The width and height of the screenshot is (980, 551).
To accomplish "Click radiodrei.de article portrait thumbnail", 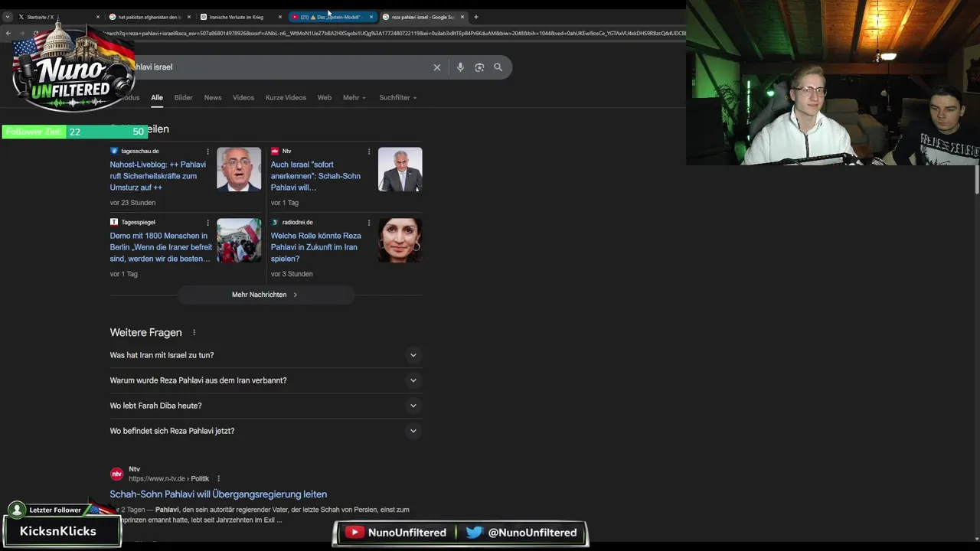I will pyautogui.click(x=400, y=240).
